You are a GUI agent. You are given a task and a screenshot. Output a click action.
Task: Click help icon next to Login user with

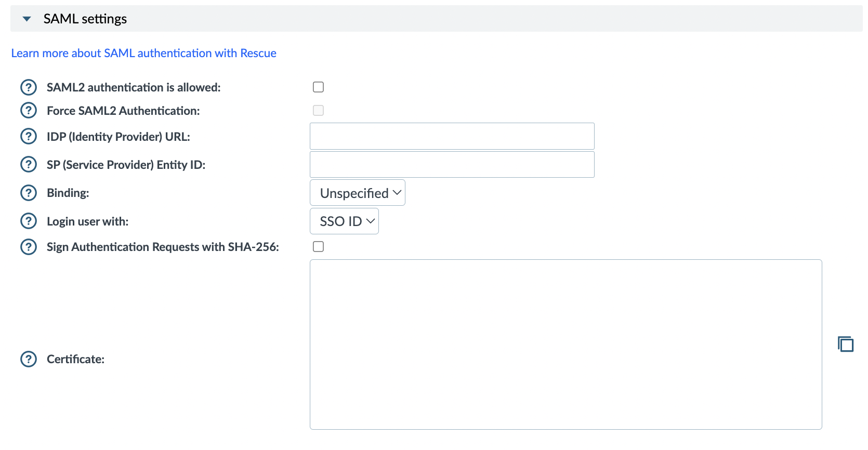coord(29,221)
